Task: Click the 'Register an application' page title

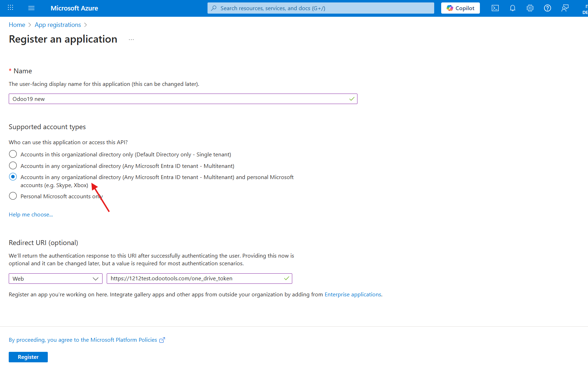Action: tap(63, 39)
